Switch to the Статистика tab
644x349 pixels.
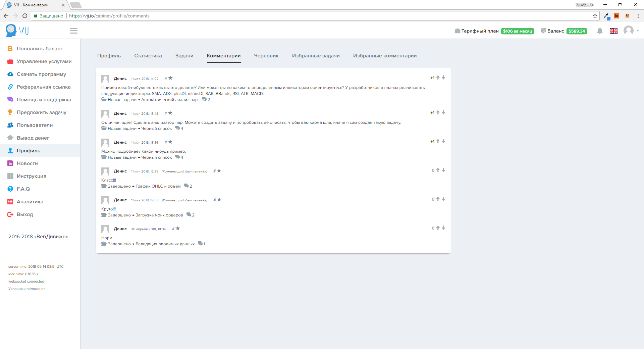point(148,56)
